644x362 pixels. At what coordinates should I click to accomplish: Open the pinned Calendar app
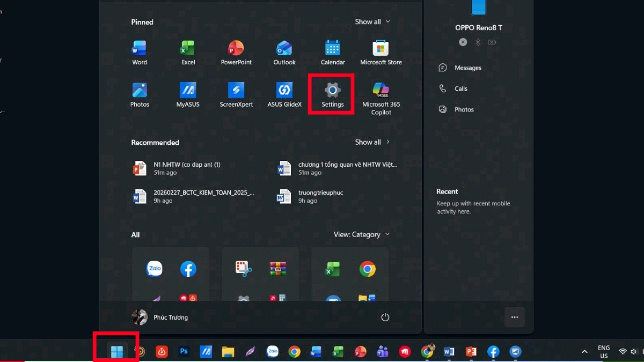click(333, 53)
